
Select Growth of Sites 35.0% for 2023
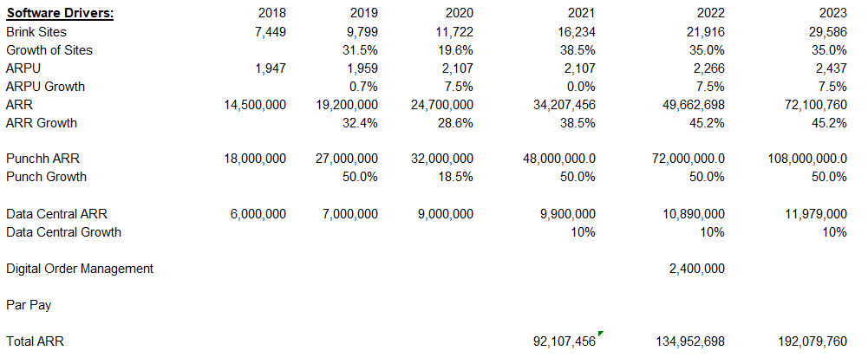(829, 49)
